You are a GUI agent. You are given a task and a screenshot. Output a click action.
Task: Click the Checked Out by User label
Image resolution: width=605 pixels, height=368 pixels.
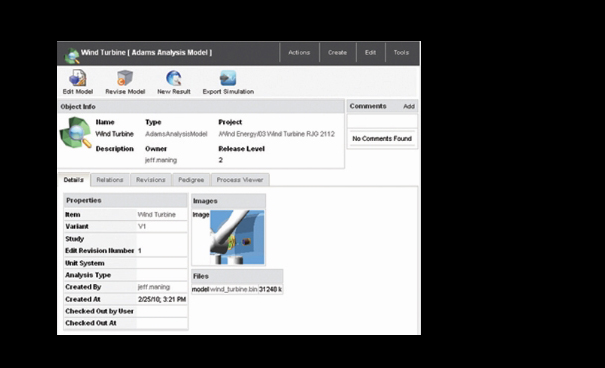[100, 311]
